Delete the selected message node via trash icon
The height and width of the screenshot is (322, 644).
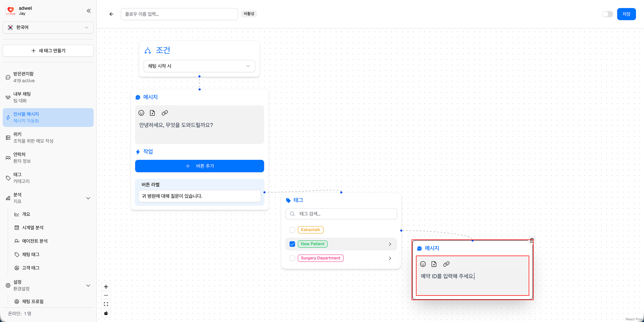[x=532, y=240]
